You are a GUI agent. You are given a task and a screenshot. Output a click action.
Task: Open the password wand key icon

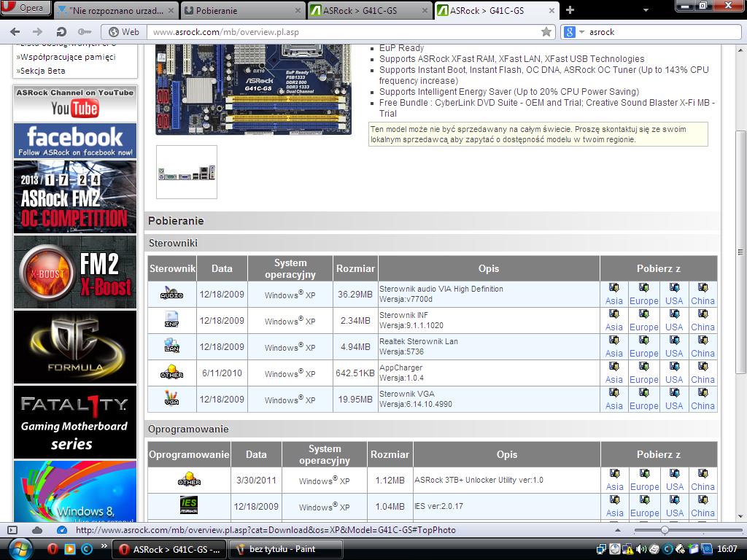click(85, 32)
